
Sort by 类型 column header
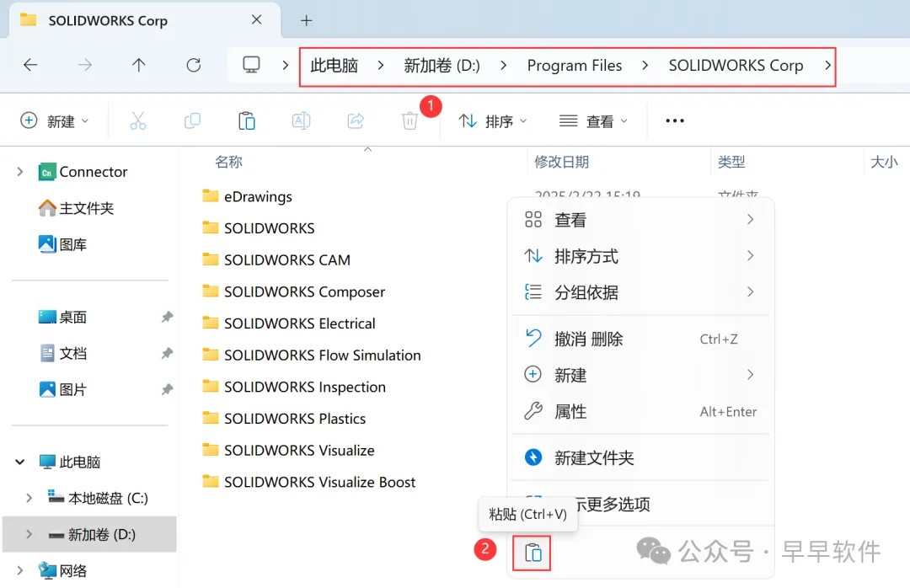click(x=731, y=162)
